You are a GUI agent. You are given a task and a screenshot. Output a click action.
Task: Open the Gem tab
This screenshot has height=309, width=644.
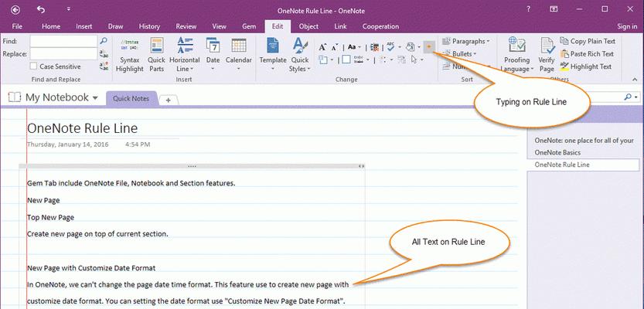249,26
